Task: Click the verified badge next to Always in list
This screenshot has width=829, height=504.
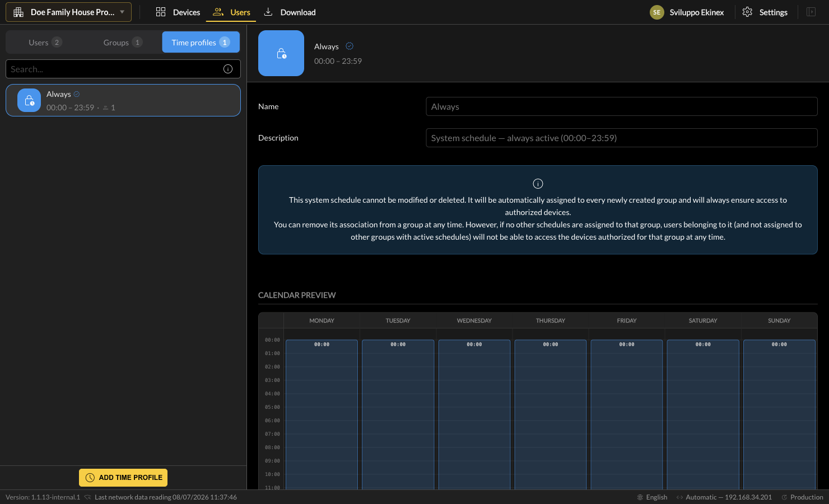Action: [x=77, y=94]
